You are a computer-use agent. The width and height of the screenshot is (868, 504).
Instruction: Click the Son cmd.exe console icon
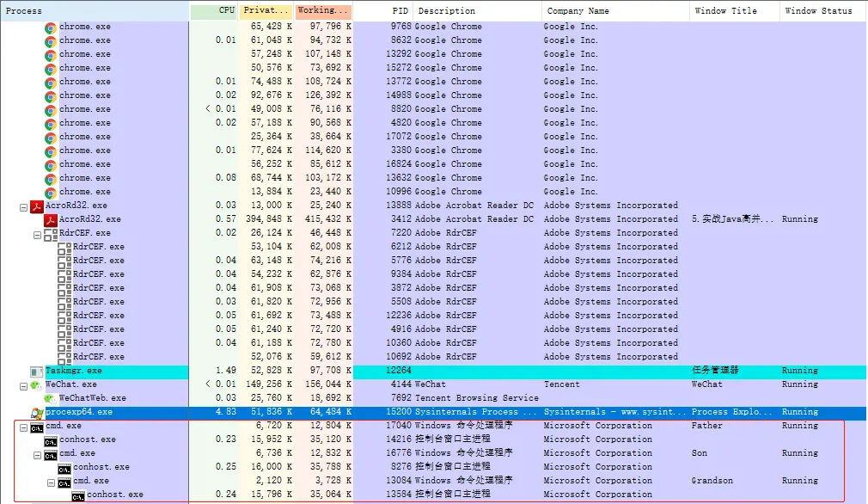coord(51,455)
